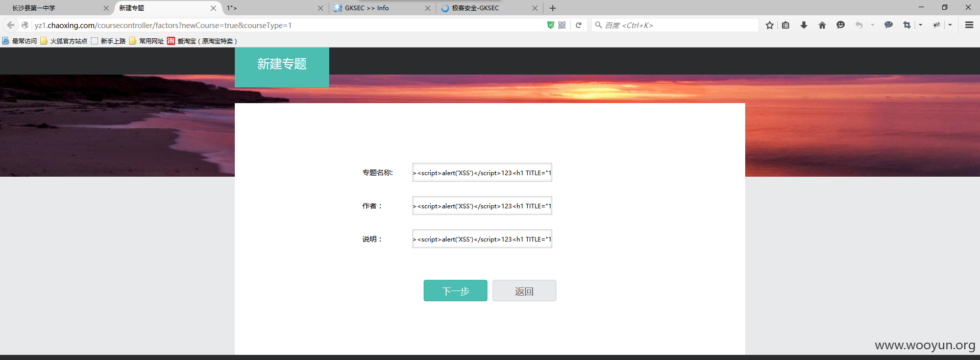Click the URL address bar
980x360 pixels.
pyautogui.click(x=288, y=25)
